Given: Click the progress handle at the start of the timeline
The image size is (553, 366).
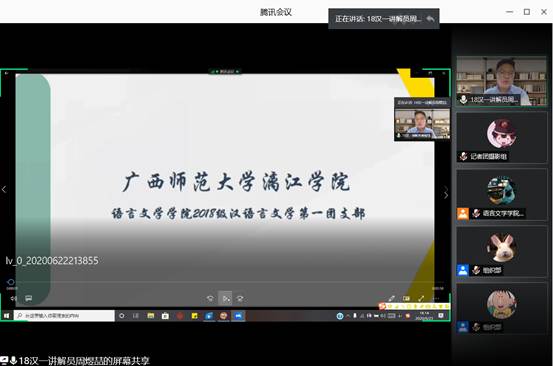Looking at the screenshot, I should 11,282.
